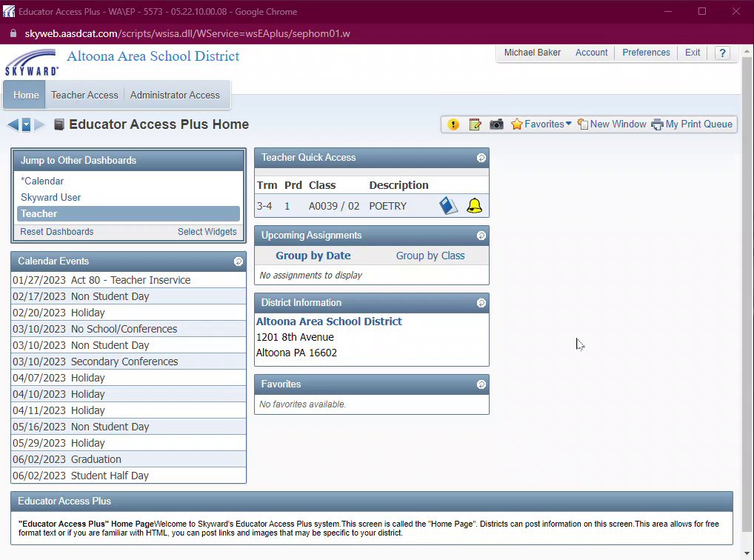The width and height of the screenshot is (754, 560).
Task: Click the camera screenshot icon
Action: point(496,124)
